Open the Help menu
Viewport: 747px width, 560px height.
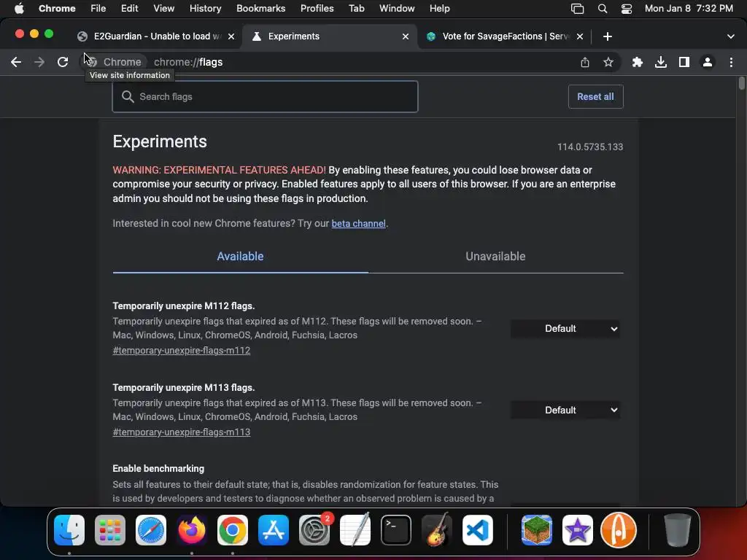[439, 9]
